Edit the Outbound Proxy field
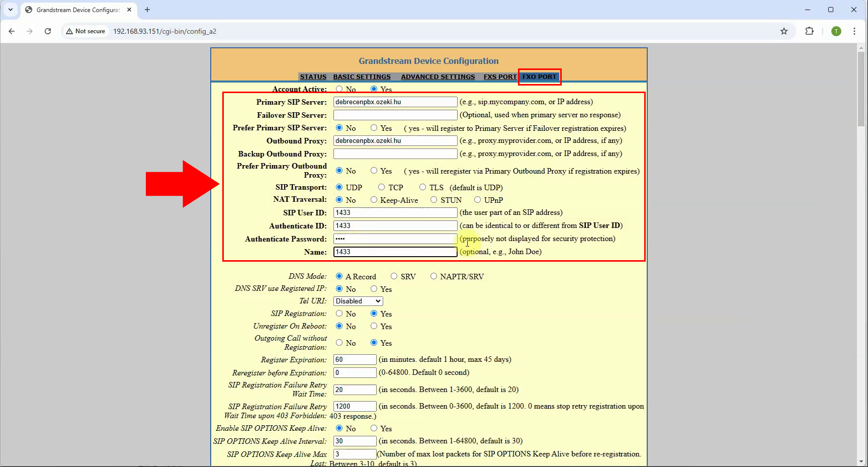Viewport: 868px width, 467px height. click(395, 141)
